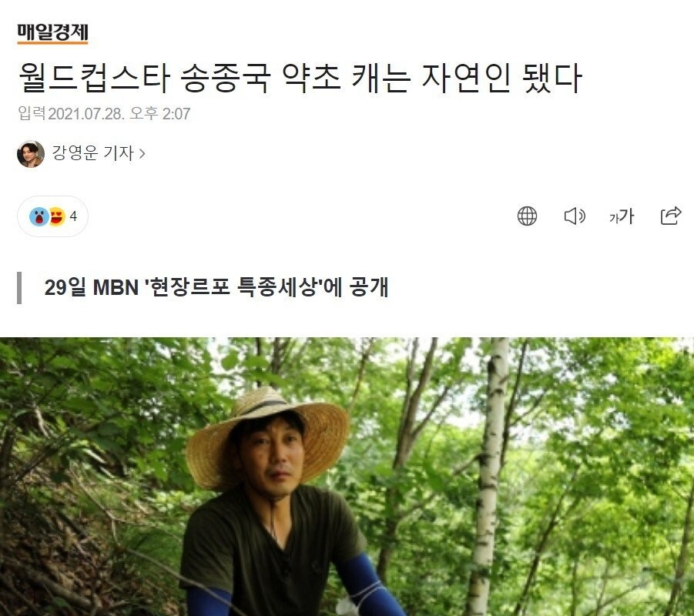Click the gray quote bar beside subheading
This screenshot has width=694, height=616.
[19, 288]
